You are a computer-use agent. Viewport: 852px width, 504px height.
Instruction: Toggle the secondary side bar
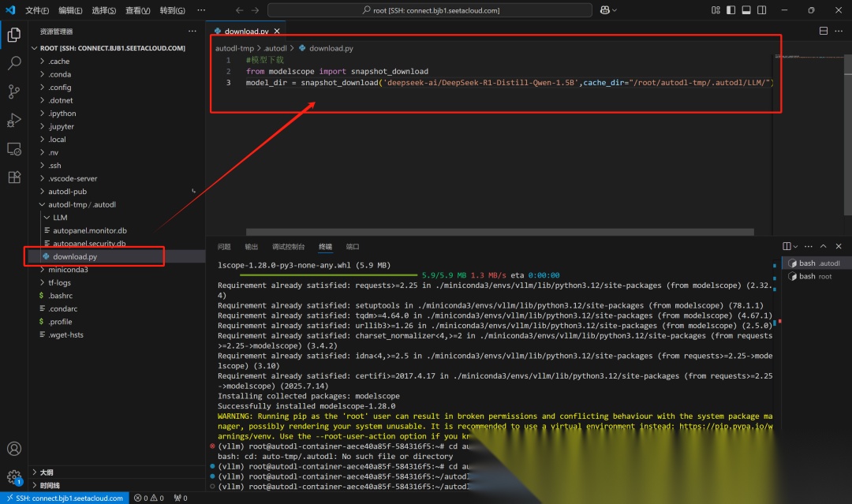coord(762,10)
